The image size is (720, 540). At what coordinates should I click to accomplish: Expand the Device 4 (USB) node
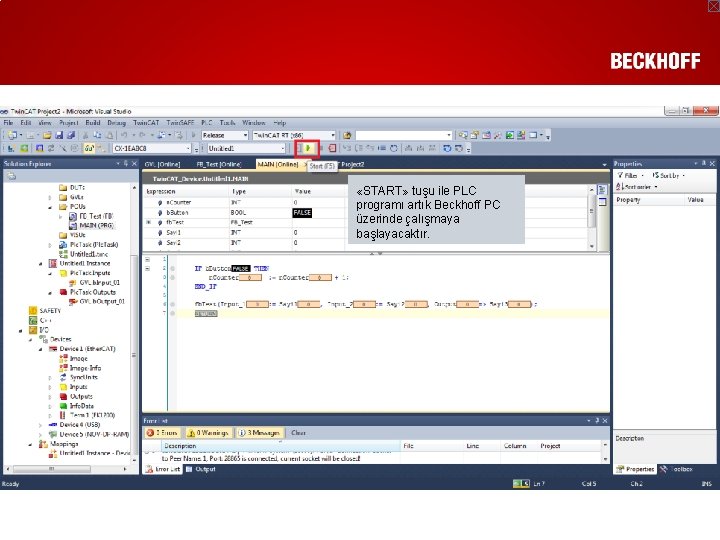[40, 425]
